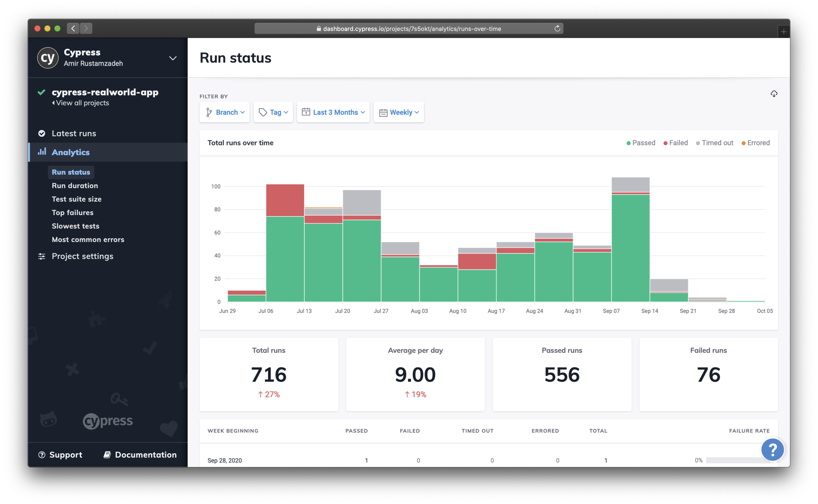The image size is (818, 504).
Task: Toggle Timed out series in legend
Action: (x=715, y=143)
